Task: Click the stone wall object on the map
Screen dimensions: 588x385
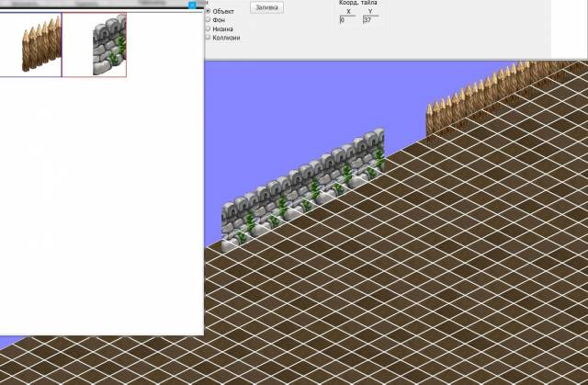Action: (x=303, y=189)
